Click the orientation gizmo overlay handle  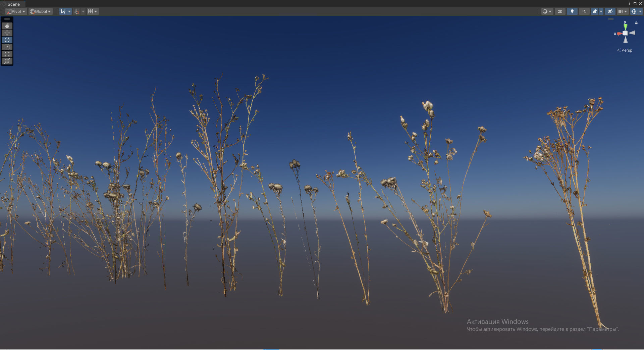pyautogui.click(x=611, y=19)
